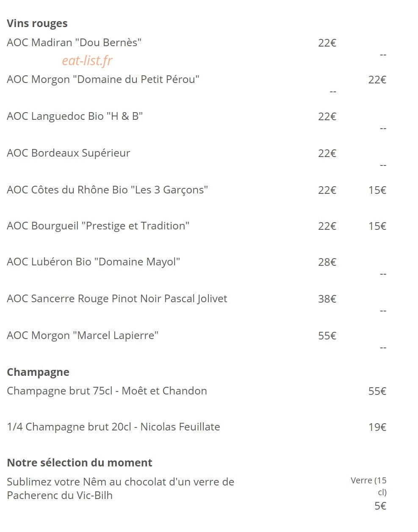This screenshot has height=532, width=418.
Task: Select AOC Bourgueil "Prestige et Tradition"
Action: tap(98, 226)
